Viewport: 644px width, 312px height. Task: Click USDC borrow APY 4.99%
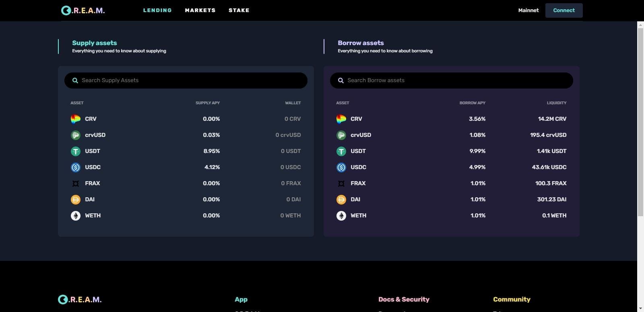[x=477, y=167]
